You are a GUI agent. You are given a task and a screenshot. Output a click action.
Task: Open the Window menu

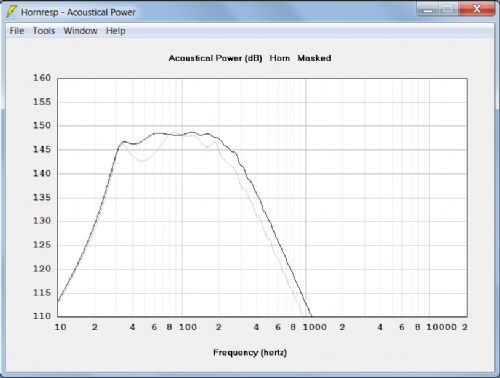80,31
